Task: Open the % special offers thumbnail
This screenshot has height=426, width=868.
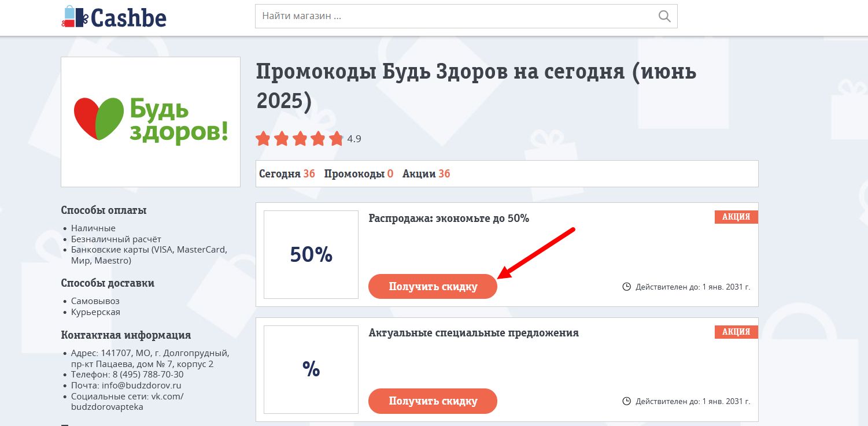Action: pyautogui.click(x=311, y=369)
